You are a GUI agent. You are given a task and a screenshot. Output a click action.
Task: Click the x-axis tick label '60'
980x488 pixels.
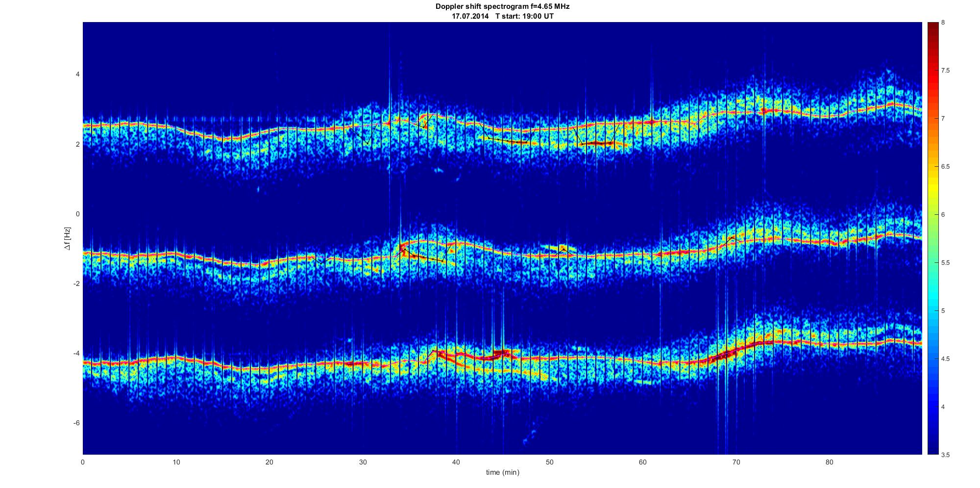pos(642,462)
